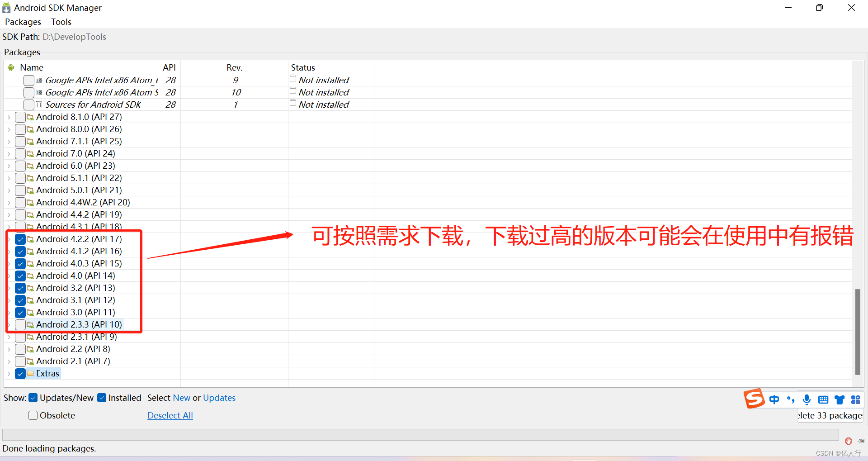Click the Sources for Android SDK package icon

tap(39, 105)
